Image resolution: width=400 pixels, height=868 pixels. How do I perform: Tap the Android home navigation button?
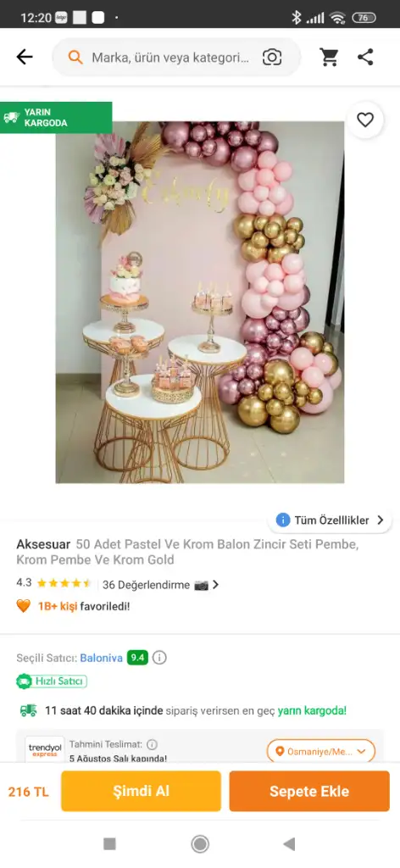200,843
